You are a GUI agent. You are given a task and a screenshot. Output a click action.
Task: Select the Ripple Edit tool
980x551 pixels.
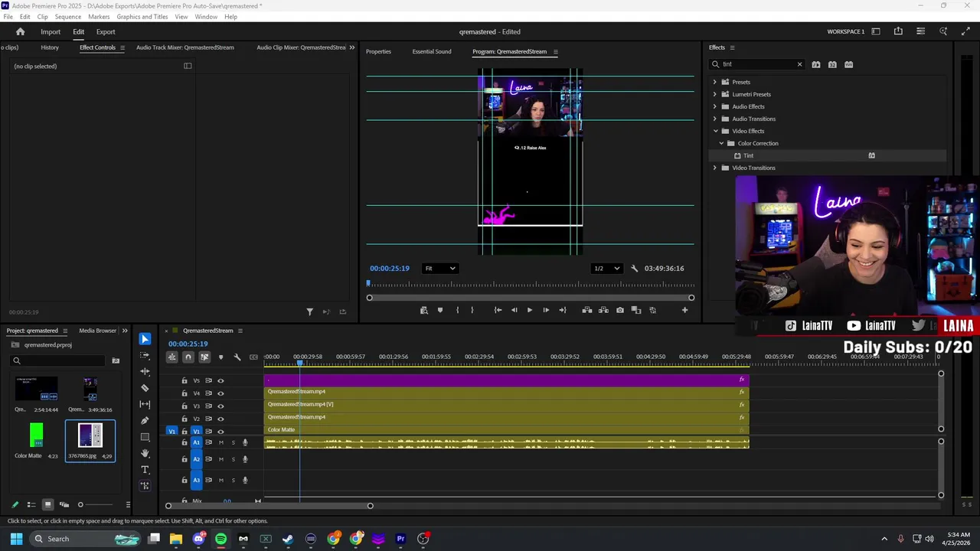145,371
